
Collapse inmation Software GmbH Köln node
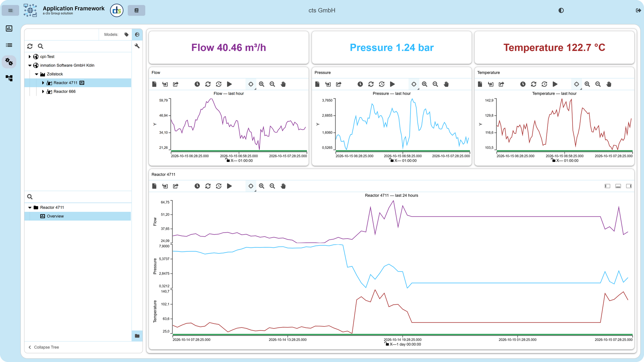pos(30,65)
